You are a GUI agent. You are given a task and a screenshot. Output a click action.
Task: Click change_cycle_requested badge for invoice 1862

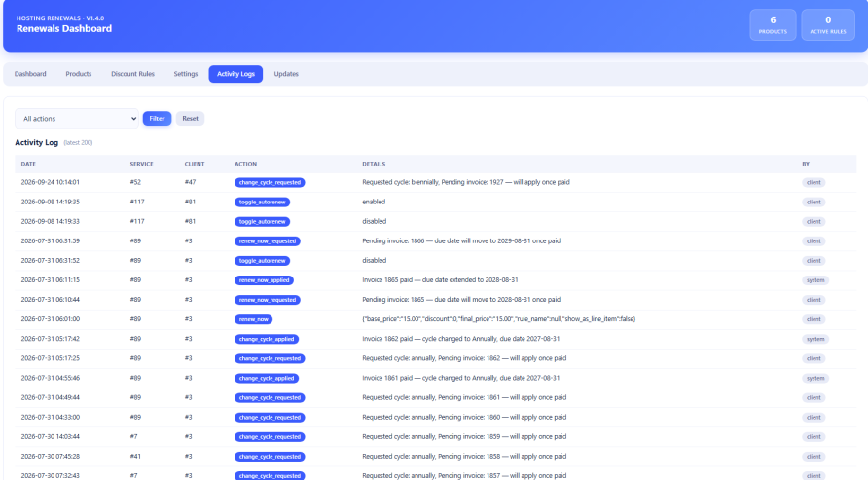click(x=270, y=358)
